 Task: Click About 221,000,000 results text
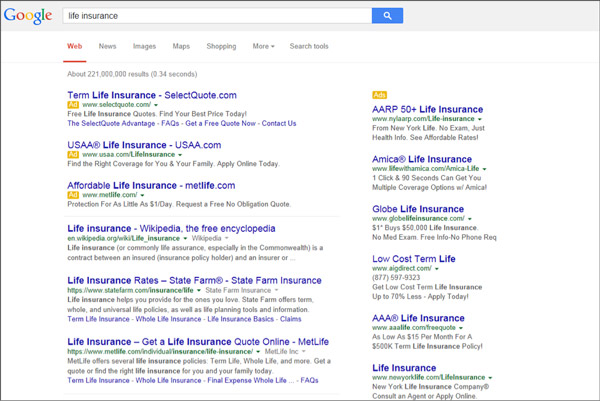tap(132, 74)
